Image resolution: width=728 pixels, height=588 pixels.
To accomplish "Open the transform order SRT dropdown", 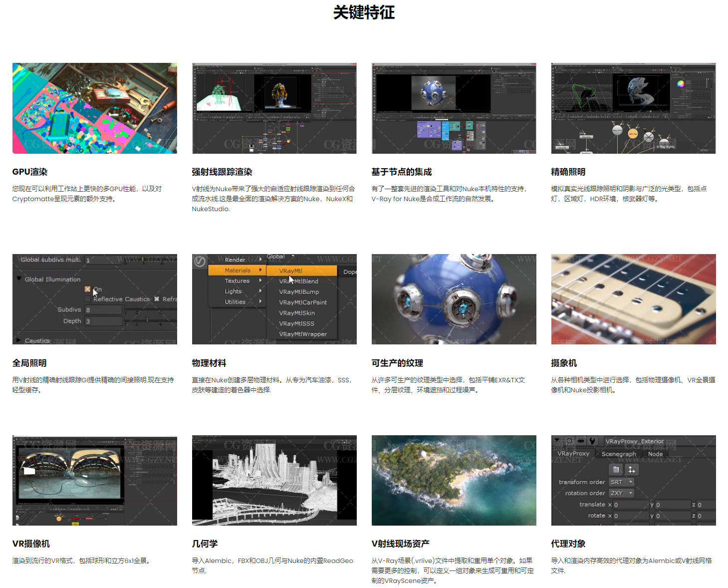I will [621, 482].
